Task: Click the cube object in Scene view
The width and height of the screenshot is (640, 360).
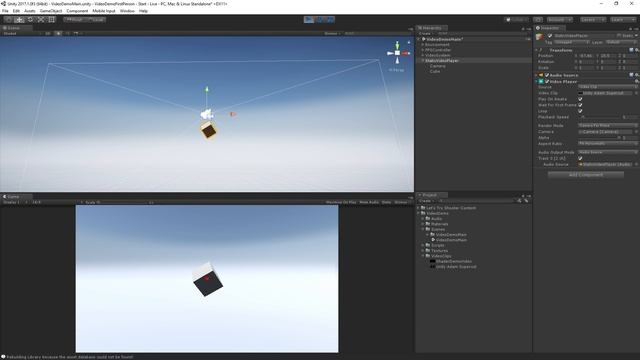Action: pos(209,131)
